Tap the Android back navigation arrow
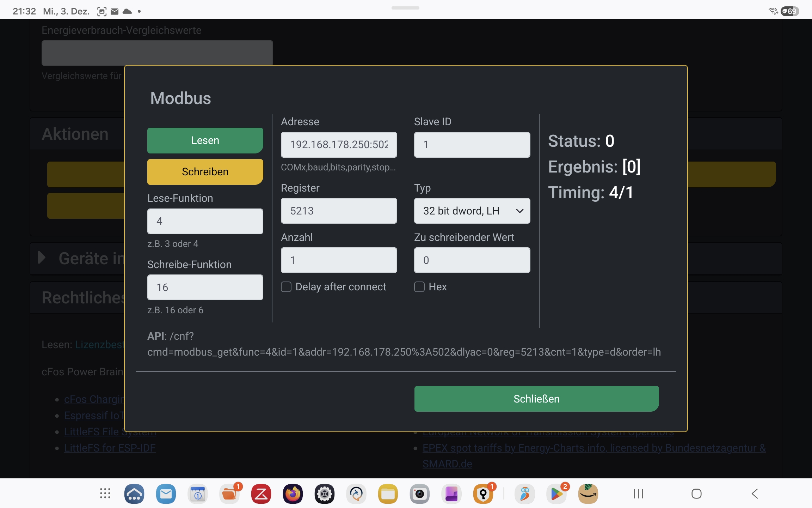 [x=755, y=494]
